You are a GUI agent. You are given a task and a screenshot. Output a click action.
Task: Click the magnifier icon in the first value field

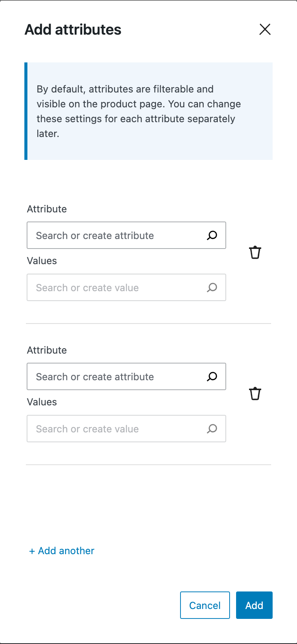(x=212, y=288)
